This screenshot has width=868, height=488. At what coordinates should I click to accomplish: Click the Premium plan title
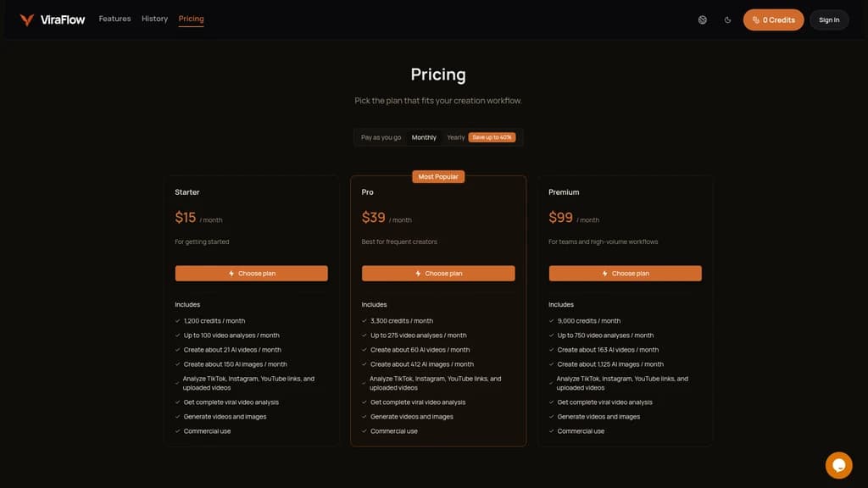[564, 192]
